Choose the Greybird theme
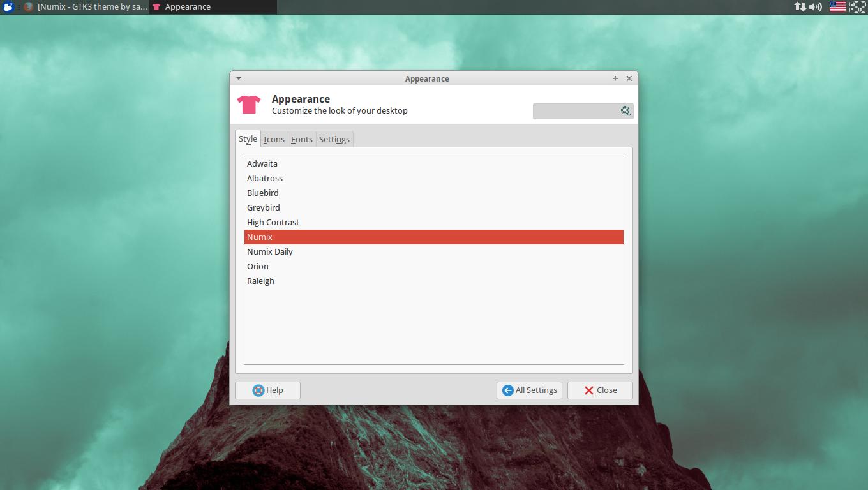Viewport: 868px width, 490px height. coord(434,207)
